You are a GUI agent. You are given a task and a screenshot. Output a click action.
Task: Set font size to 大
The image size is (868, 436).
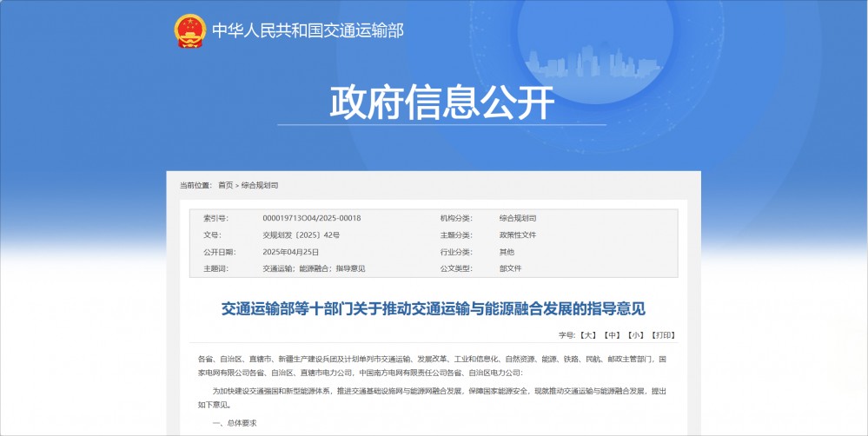(588, 335)
